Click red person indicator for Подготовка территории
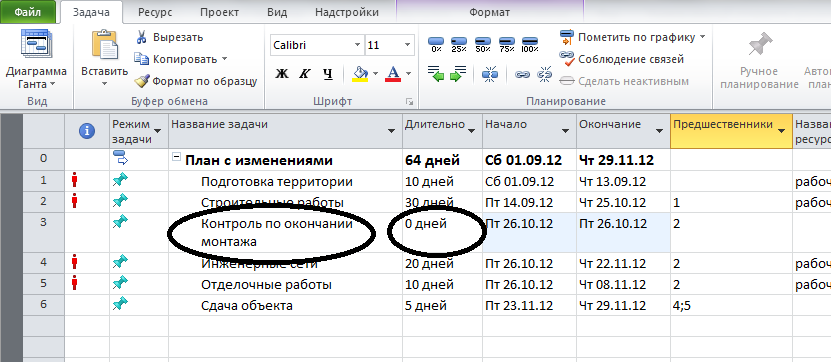This screenshot has height=362, width=831. coord(75,181)
